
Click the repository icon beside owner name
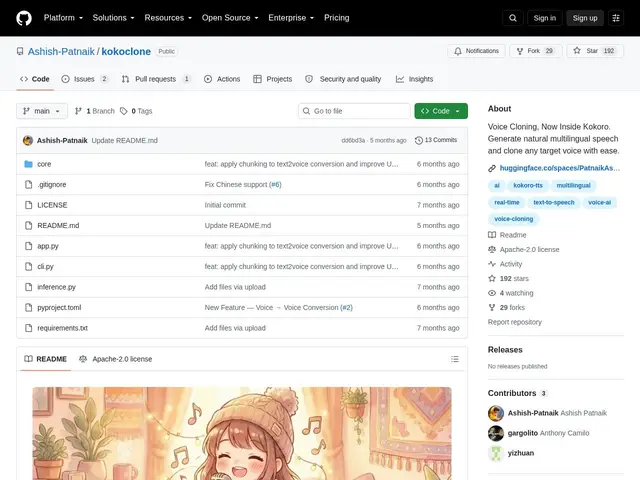[x=20, y=51]
